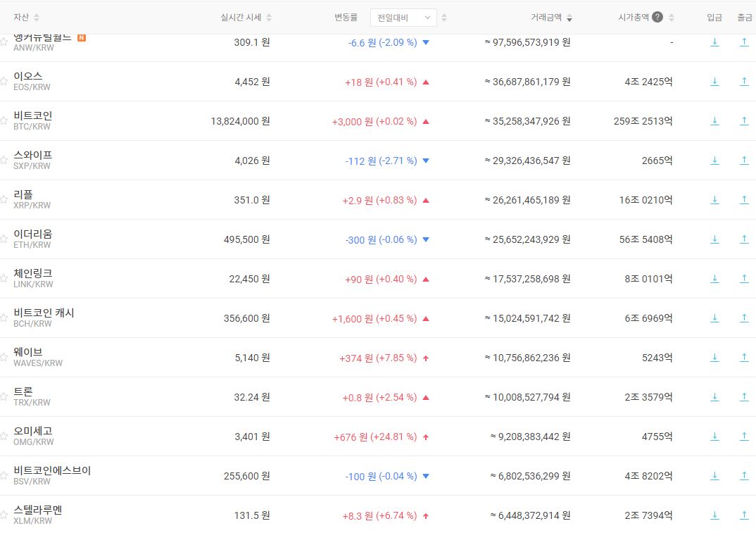The image size is (756, 533).
Task: Click XLM price 131.5 원
Action: tap(252, 515)
